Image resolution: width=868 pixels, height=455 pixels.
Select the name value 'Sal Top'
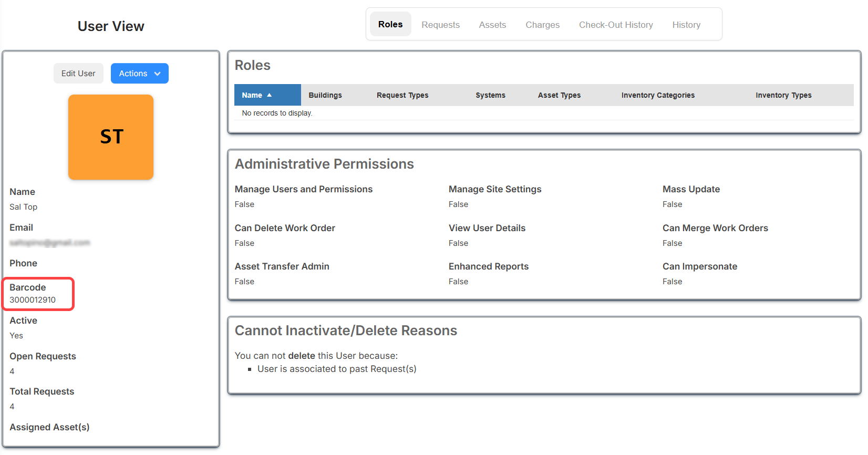tap(24, 207)
